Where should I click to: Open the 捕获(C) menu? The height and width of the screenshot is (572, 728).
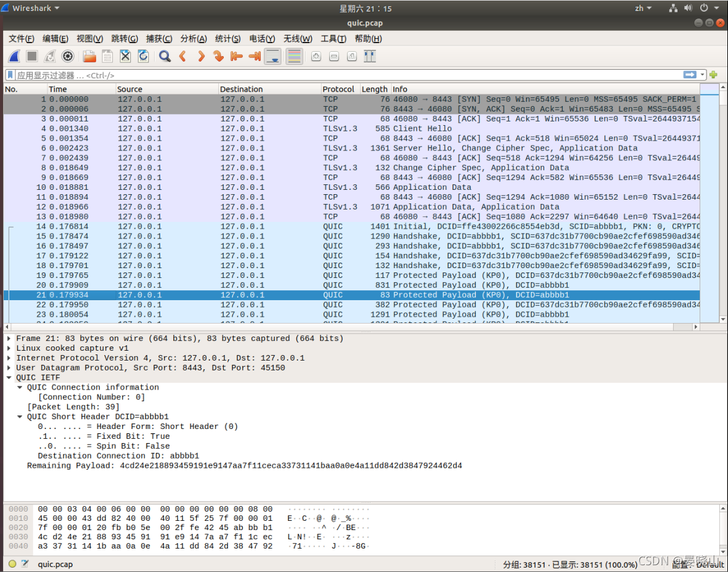[x=159, y=39]
